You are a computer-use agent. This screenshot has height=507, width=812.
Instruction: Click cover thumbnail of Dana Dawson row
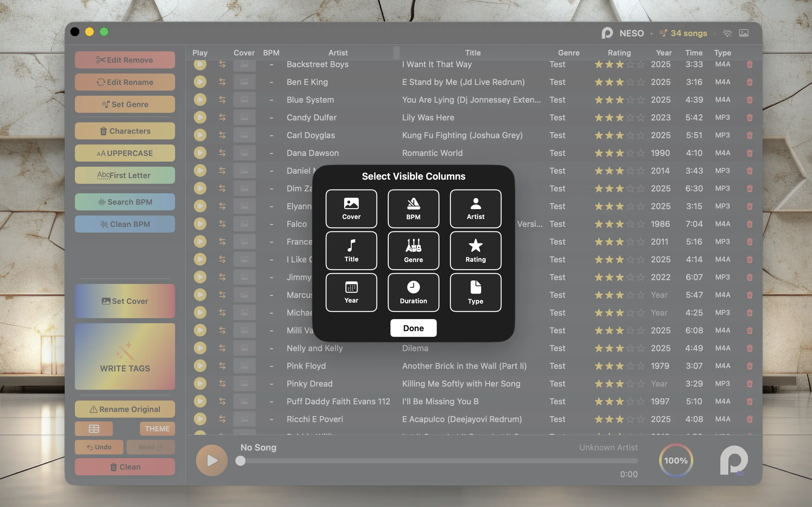click(244, 153)
